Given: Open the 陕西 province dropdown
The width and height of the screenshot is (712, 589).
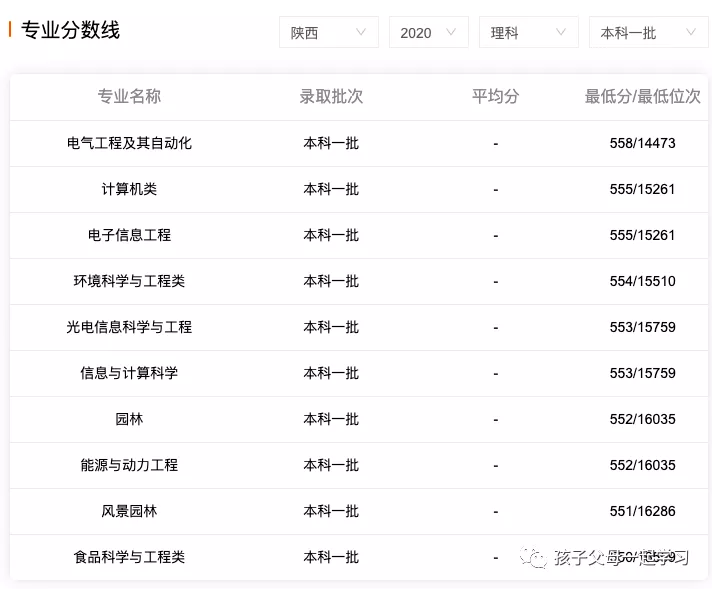Looking at the screenshot, I should (329, 32).
